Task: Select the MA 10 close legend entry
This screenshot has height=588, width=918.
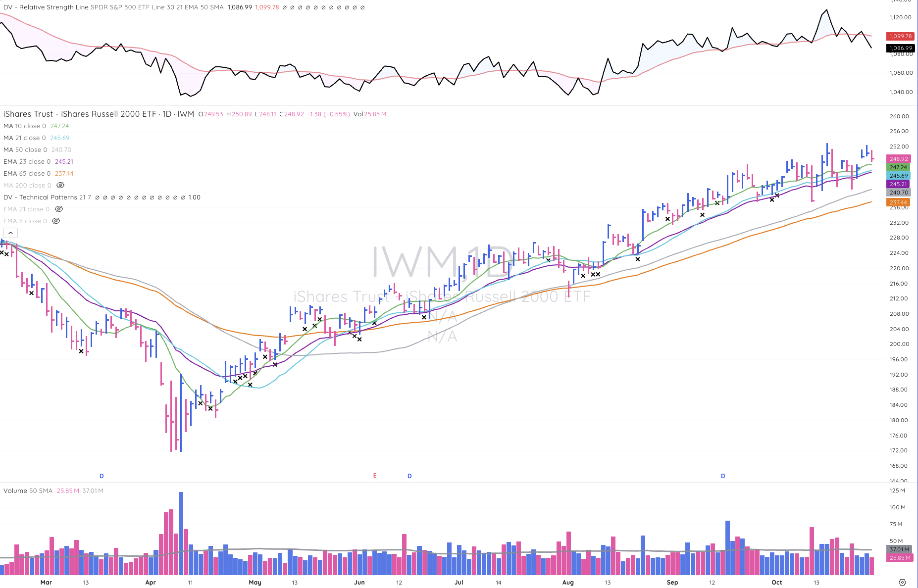Action: [25, 126]
